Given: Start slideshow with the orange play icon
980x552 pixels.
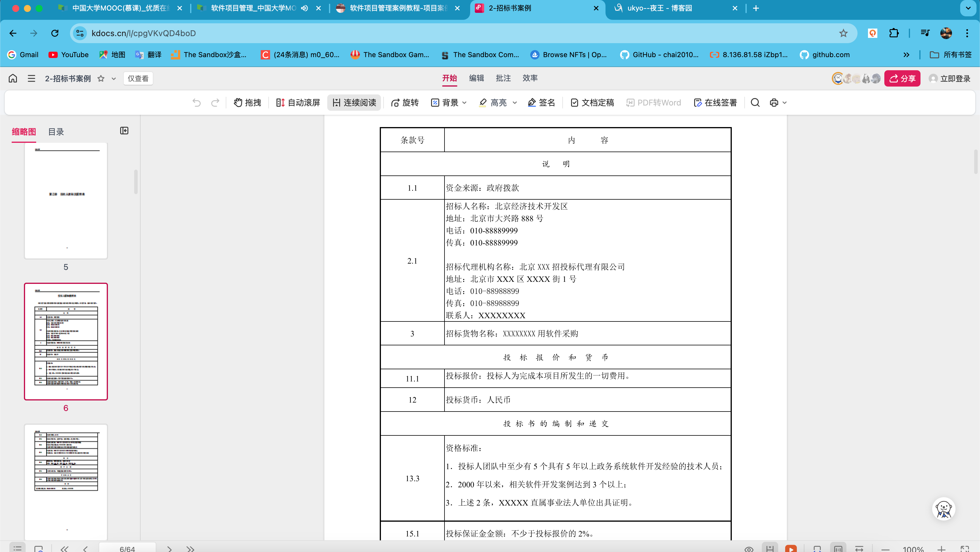Looking at the screenshot, I should click(x=790, y=548).
